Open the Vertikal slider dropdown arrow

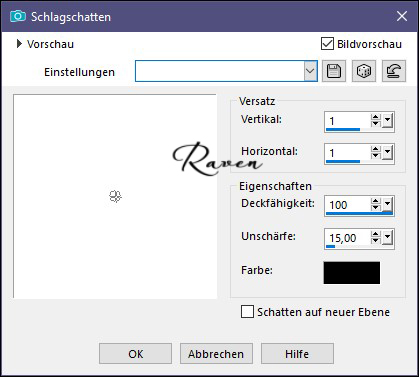click(387, 121)
